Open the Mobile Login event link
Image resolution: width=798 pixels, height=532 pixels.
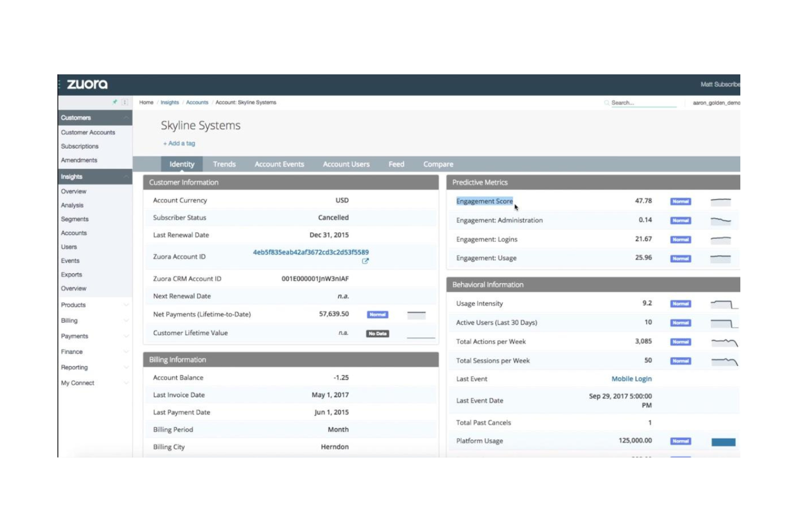click(631, 379)
